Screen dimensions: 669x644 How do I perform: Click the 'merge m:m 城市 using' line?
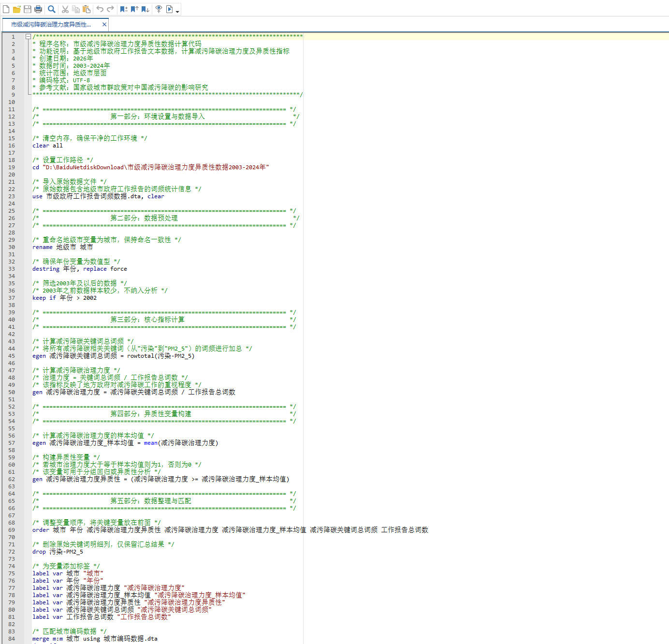(95, 639)
